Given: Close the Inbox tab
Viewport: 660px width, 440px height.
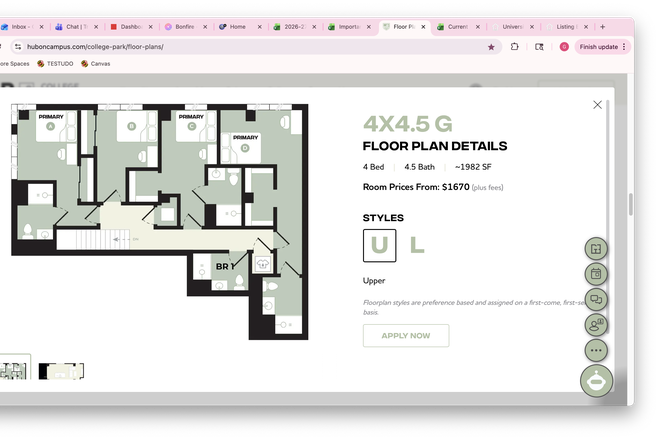Looking at the screenshot, I should coord(41,27).
